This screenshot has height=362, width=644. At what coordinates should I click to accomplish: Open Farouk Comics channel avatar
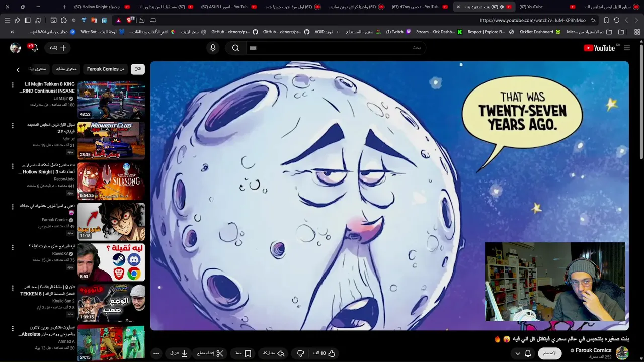pyautogui.click(x=622, y=353)
